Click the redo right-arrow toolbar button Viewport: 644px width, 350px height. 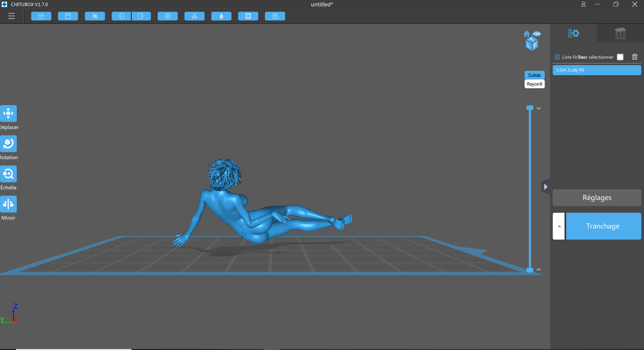click(141, 16)
